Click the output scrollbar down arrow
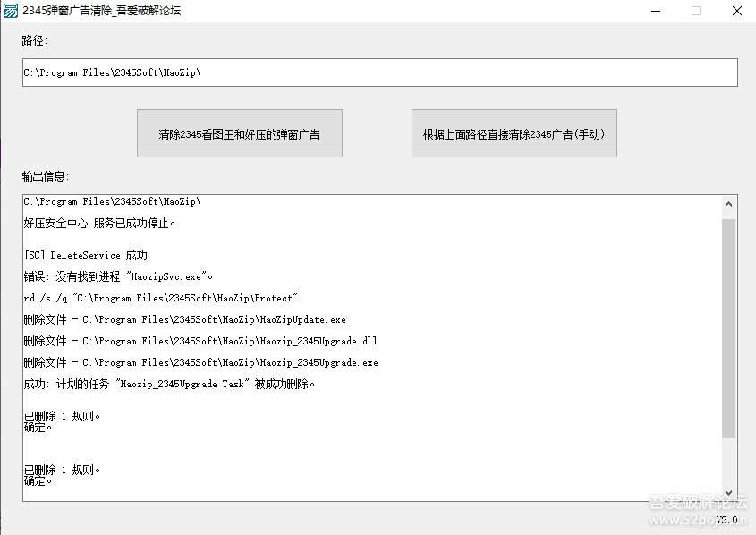This screenshot has height=535, width=756. 728,493
